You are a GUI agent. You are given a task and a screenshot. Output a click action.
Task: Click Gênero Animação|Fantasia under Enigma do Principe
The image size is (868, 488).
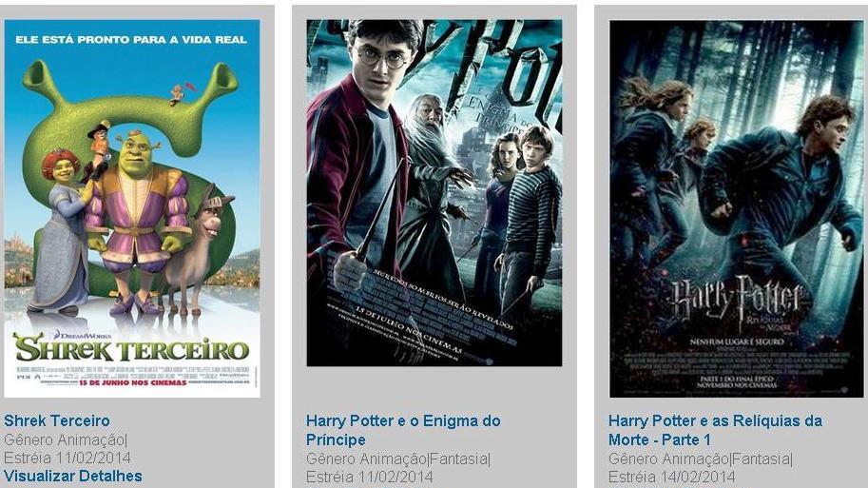pyautogui.click(x=398, y=459)
